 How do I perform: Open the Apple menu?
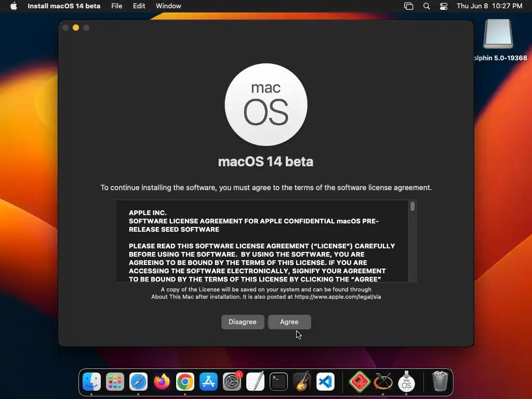tap(14, 6)
